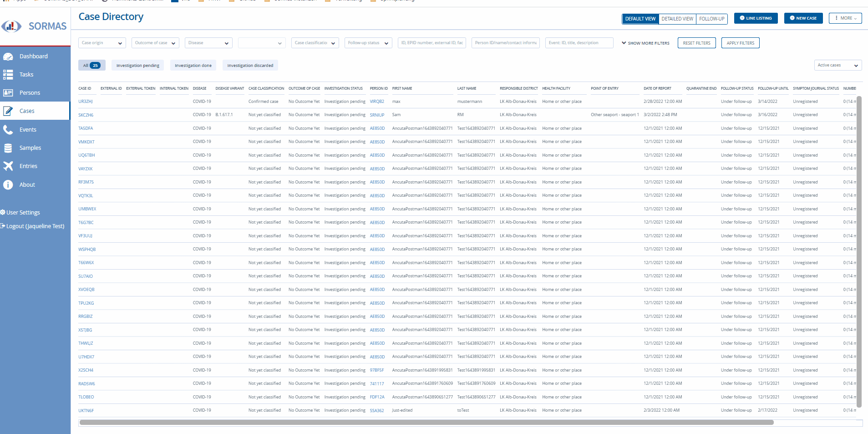Click the Person ID/name filter field
This screenshot has height=434, width=868.
pyautogui.click(x=506, y=43)
